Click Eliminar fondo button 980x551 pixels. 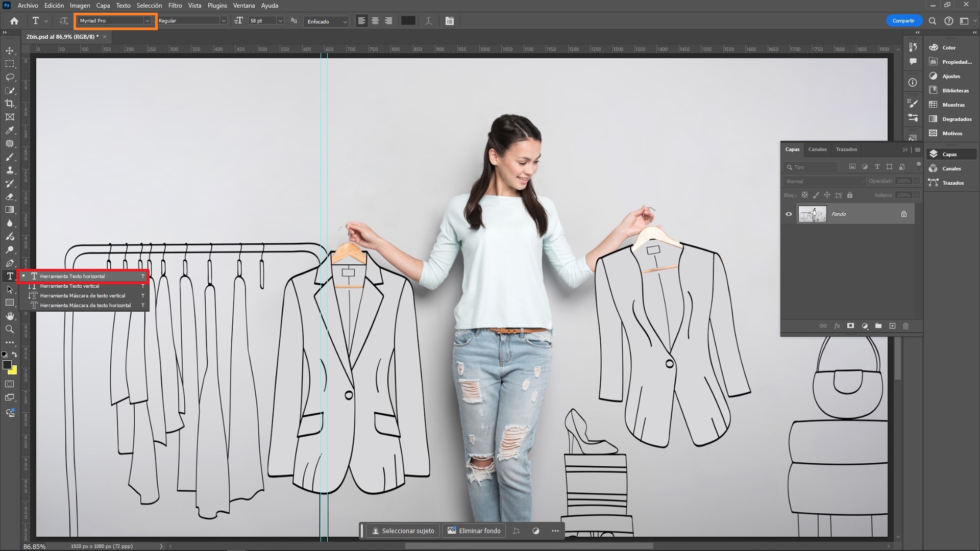pyautogui.click(x=474, y=531)
